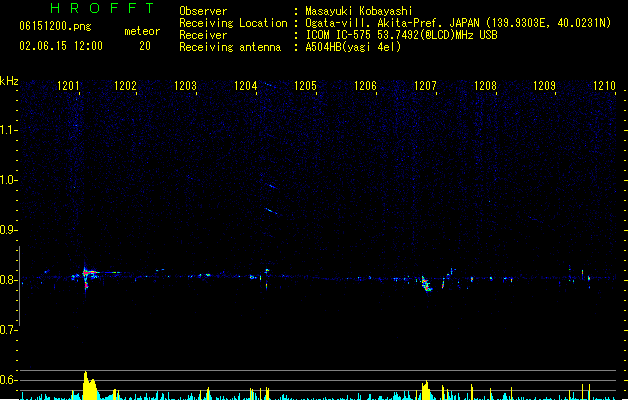Viewport: 629px width, 400px height.
Task: Click the 0.9 kHz frequency label
Action: pos(8,230)
